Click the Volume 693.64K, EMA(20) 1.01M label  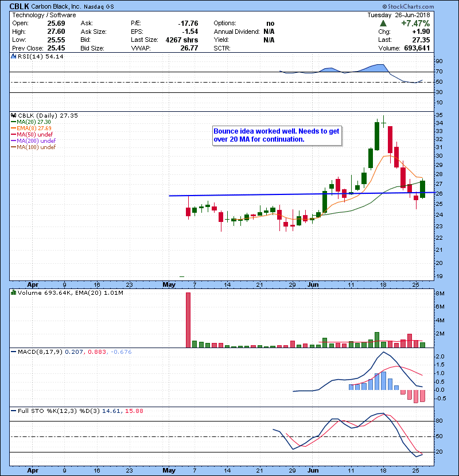(x=71, y=292)
